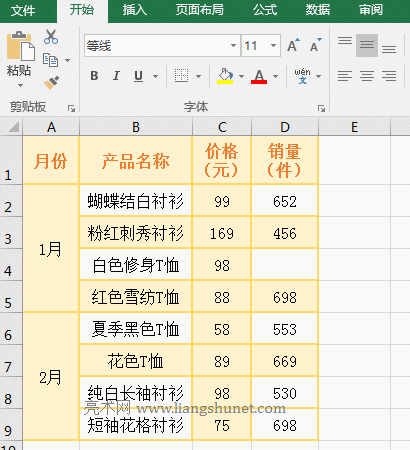The image size is (410, 450).
Task: Select the 月份 header cell
Action: point(51,160)
